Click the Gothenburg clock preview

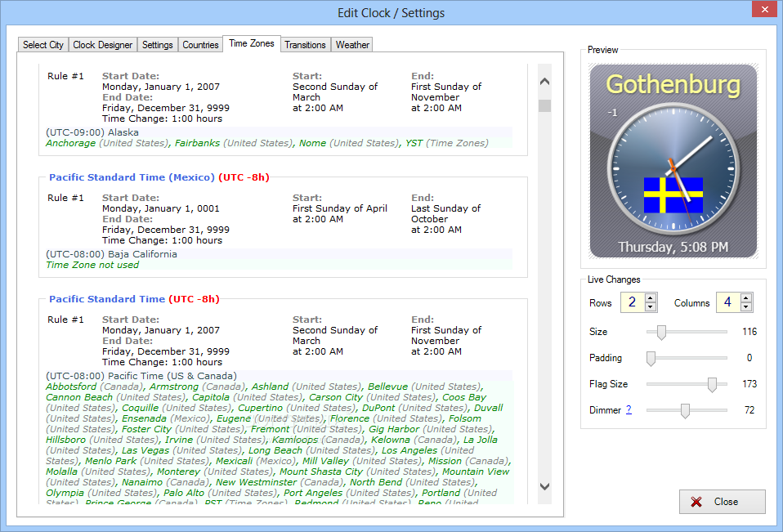tap(673, 161)
